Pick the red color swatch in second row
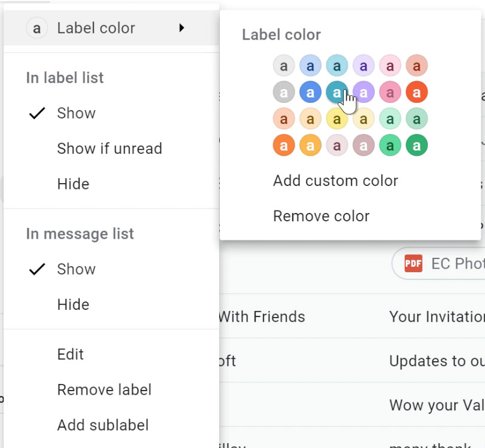This screenshot has width=485, height=448. point(416,92)
